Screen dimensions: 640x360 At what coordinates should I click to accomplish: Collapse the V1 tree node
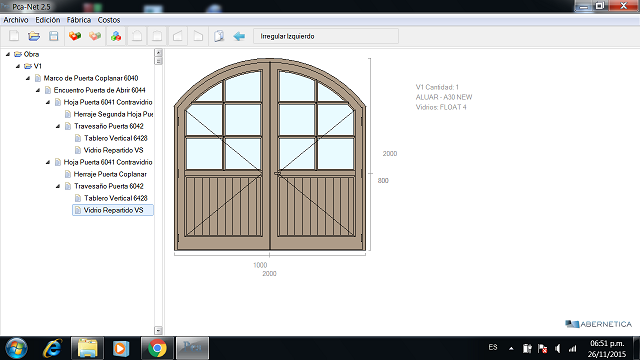[x=18, y=66]
